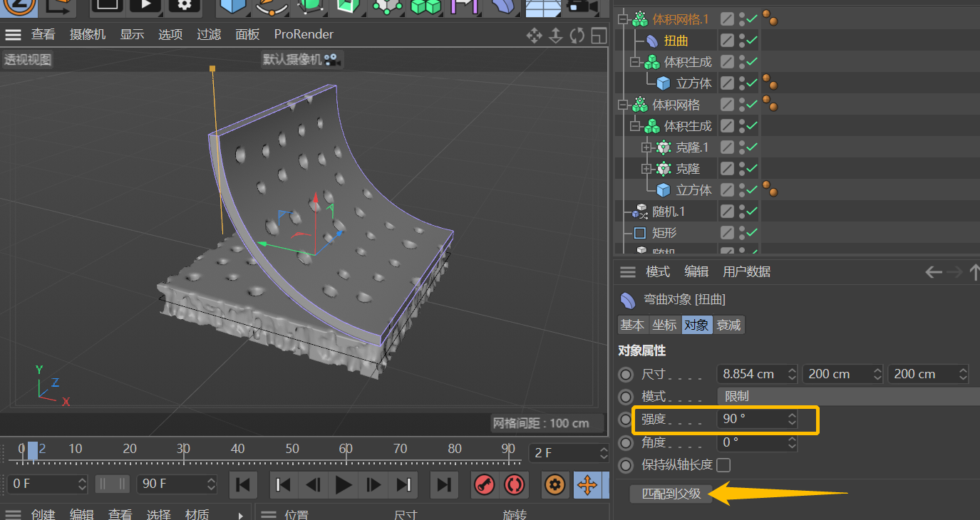Click the orange position keyframe toggle

tap(587, 485)
